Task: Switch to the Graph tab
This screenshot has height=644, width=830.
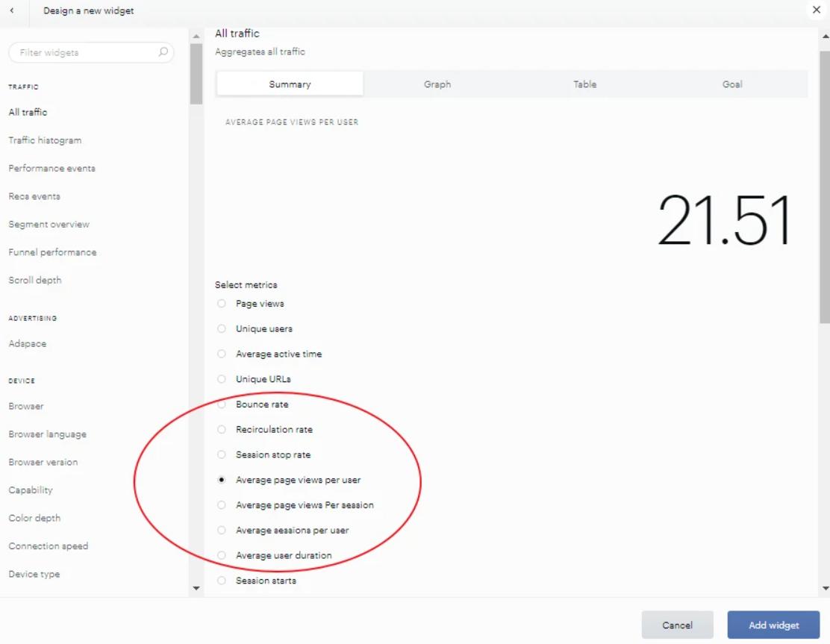Action: point(437,84)
